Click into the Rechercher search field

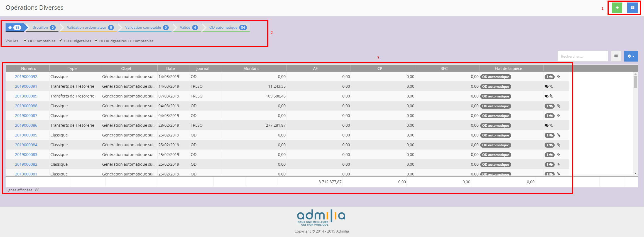tap(582, 56)
